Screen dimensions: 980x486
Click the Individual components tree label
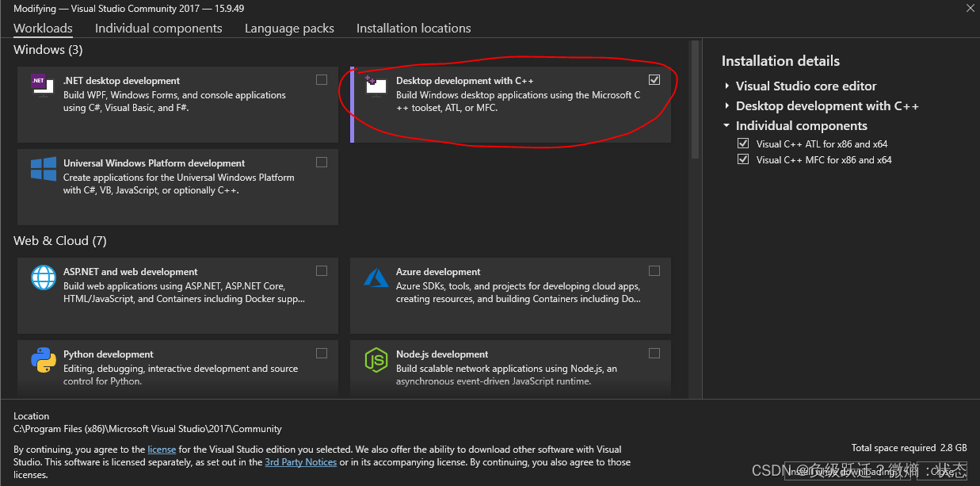[802, 125]
